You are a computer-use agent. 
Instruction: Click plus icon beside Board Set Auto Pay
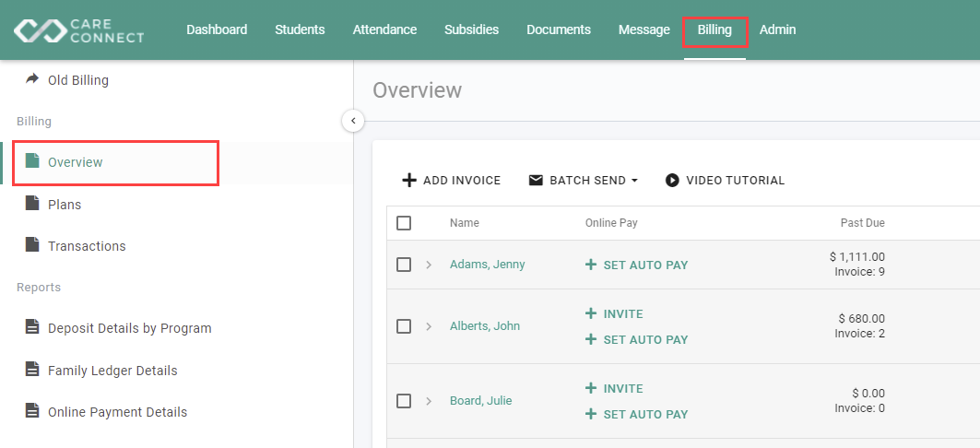[591, 414]
